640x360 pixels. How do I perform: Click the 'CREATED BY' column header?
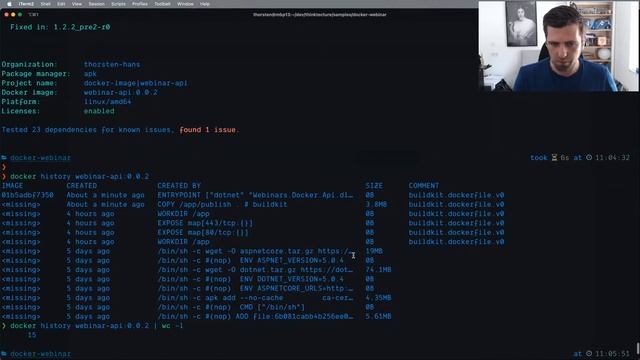point(179,186)
